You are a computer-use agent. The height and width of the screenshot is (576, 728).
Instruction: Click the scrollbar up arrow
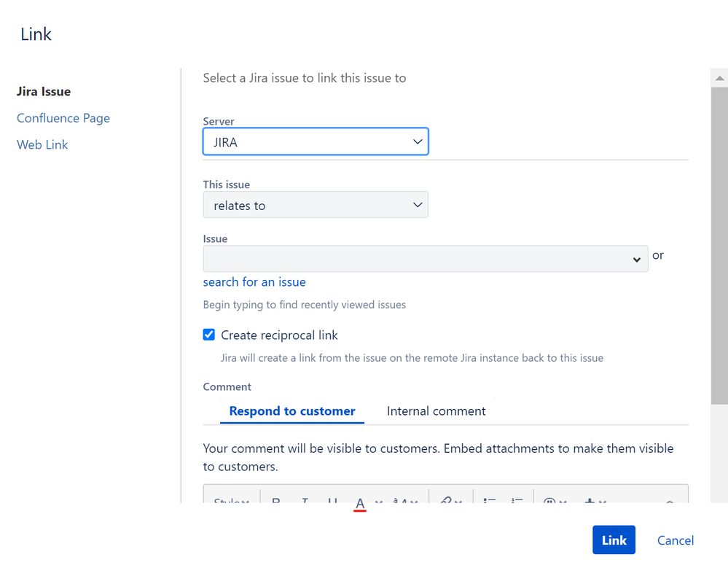click(719, 78)
